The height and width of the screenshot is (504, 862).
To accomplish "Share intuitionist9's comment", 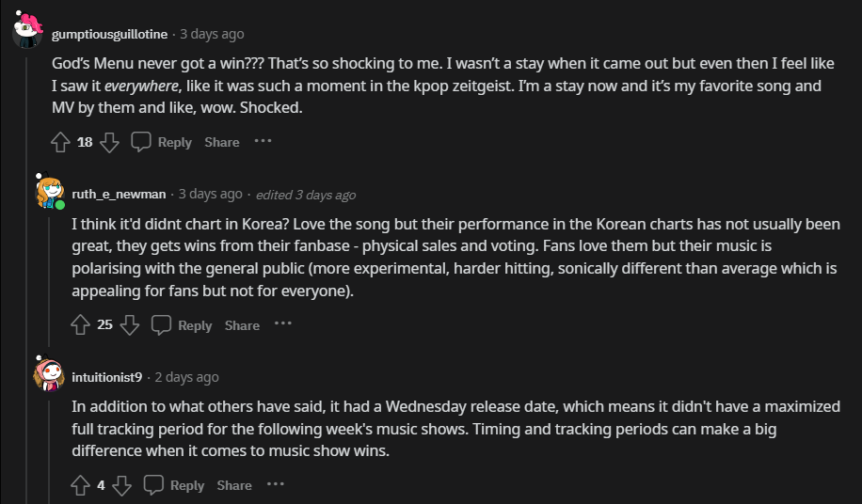I will (234, 485).
